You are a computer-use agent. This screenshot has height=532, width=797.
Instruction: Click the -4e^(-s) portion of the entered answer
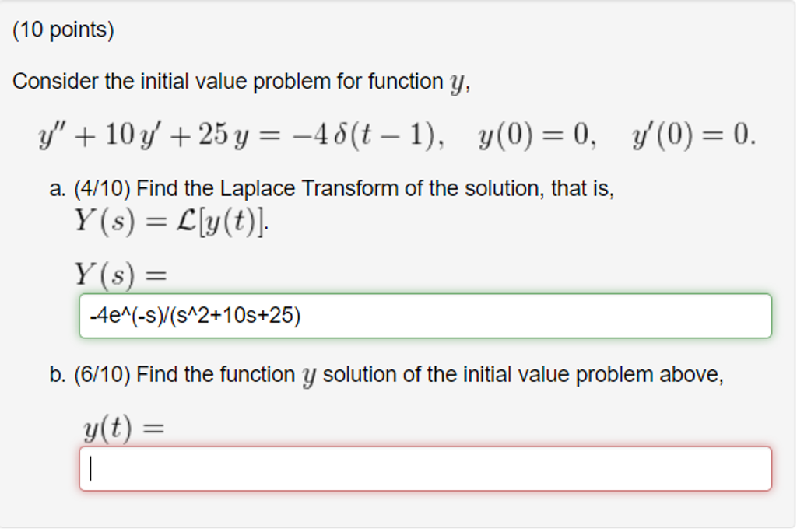click(128, 315)
